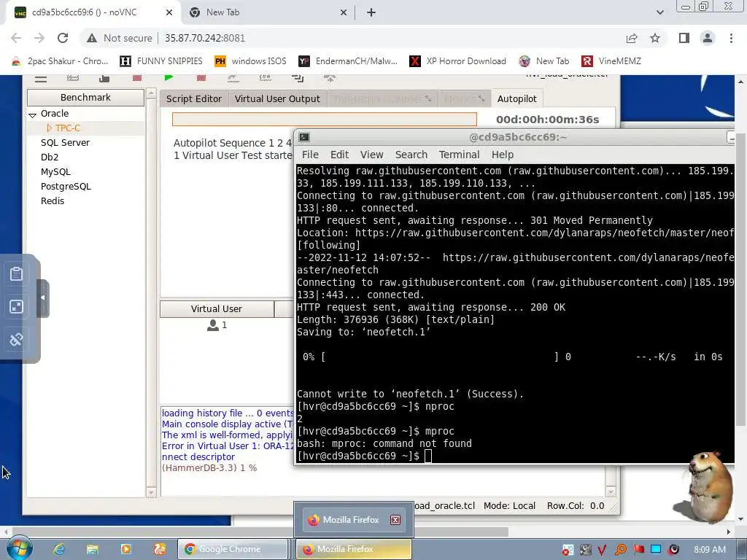The height and width of the screenshot is (560, 747).
Task: Click the page horizontal scrollbar
Action: click(260, 532)
